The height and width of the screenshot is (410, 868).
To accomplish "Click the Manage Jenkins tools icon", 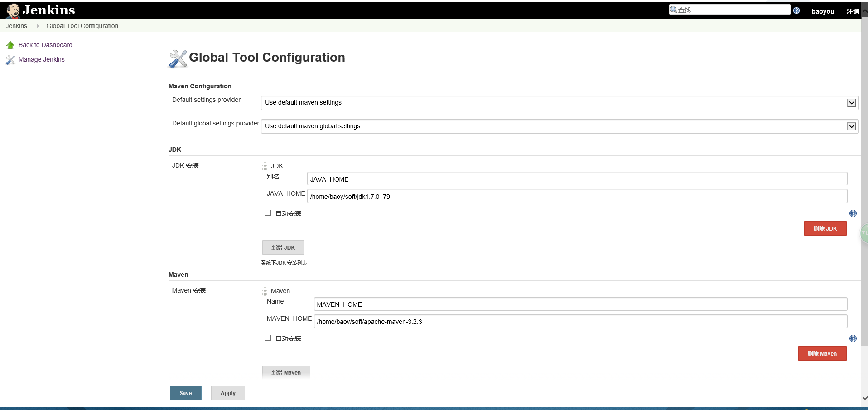I will pyautogui.click(x=10, y=60).
